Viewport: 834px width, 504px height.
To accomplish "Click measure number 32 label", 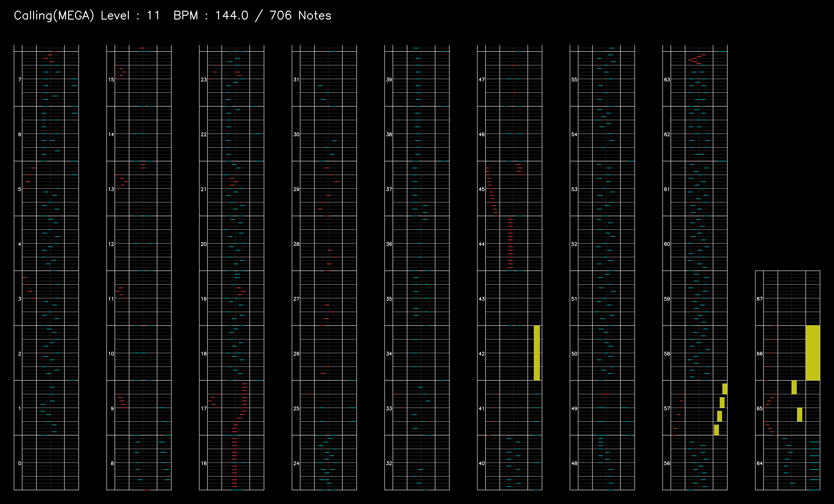I will 389,463.
